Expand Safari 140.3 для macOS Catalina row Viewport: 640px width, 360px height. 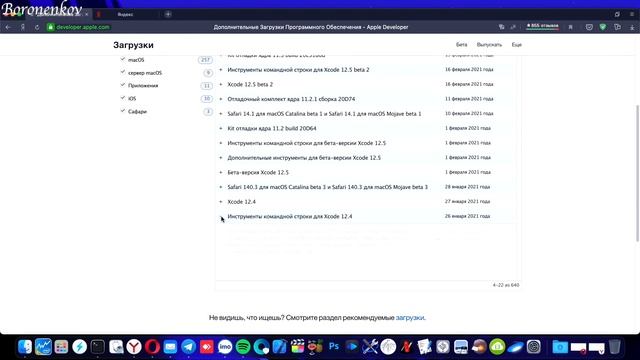point(221,187)
